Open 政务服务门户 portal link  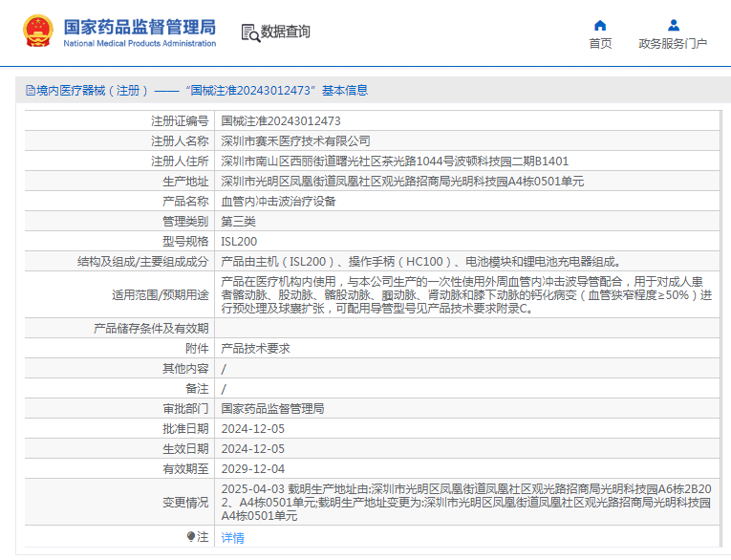point(673,43)
